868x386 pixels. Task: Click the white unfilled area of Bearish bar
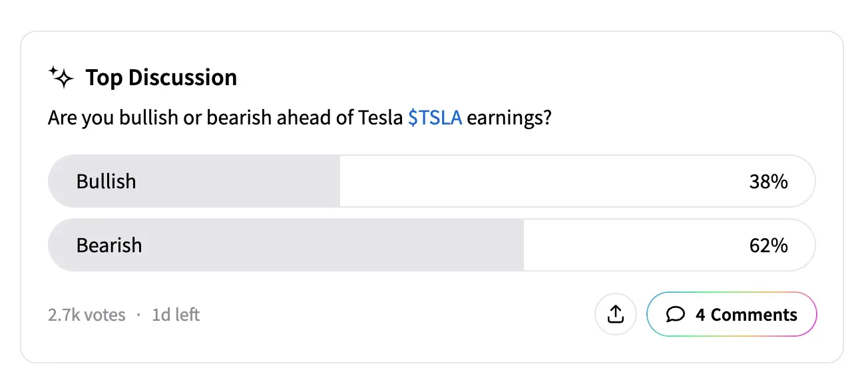[x=632, y=246]
